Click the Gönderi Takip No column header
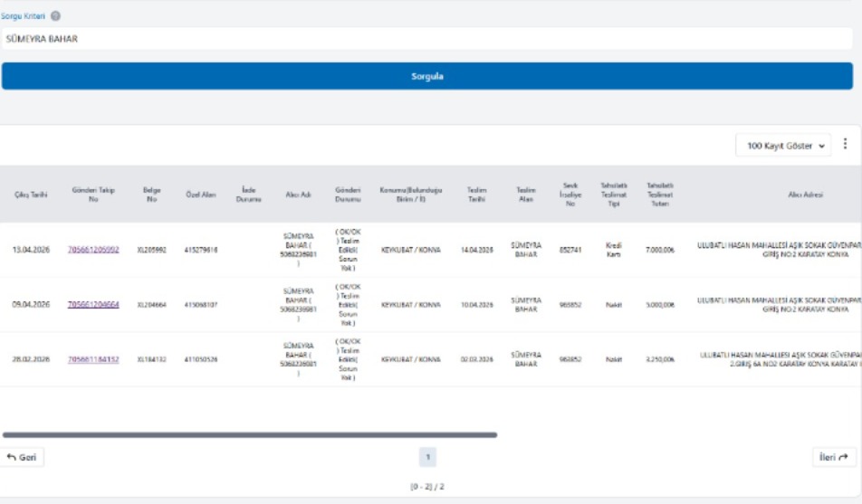Viewport: 862px width, 504px height. 93,195
